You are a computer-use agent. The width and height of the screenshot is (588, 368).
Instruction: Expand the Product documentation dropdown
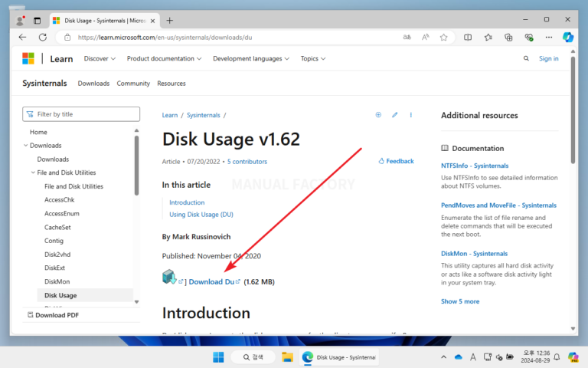pyautogui.click(x=164, y=58)
